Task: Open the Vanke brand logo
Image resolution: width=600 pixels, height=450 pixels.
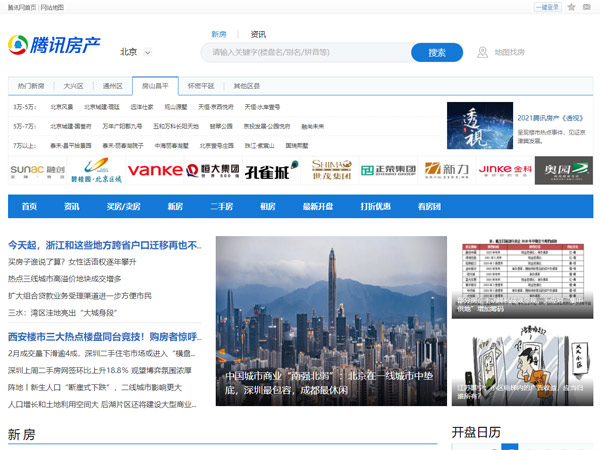Action: point(155,170)
